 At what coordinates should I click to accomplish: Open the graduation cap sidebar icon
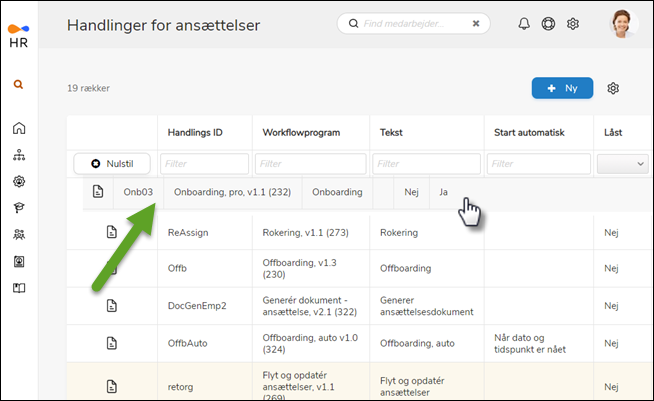[x=19, y=208]
